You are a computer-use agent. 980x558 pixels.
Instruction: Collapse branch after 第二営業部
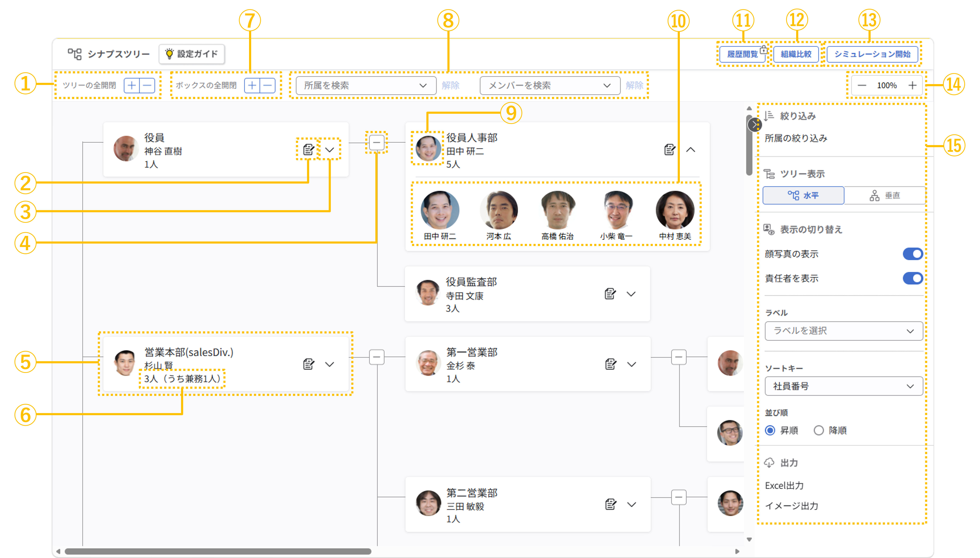(679, 497)
